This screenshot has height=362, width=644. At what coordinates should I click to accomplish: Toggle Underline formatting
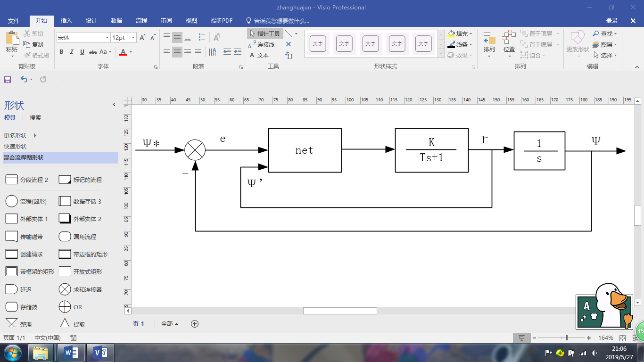point(82,52)
